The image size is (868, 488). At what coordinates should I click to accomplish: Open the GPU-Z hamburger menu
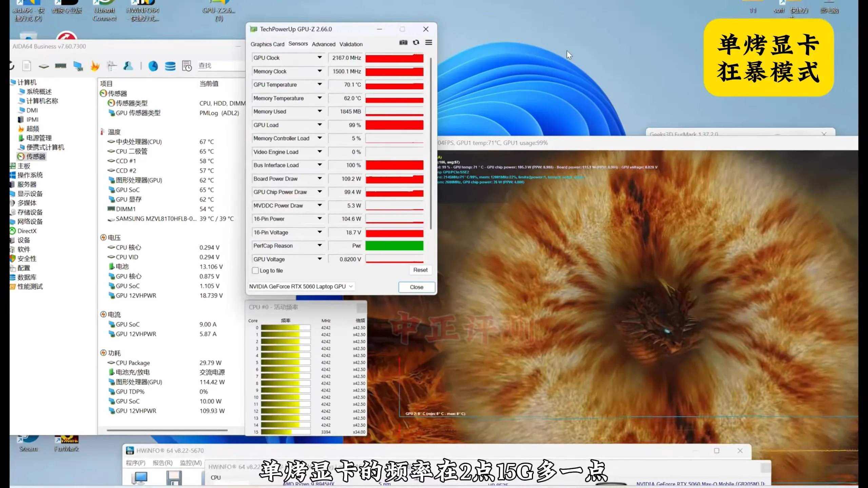(429, 42)
